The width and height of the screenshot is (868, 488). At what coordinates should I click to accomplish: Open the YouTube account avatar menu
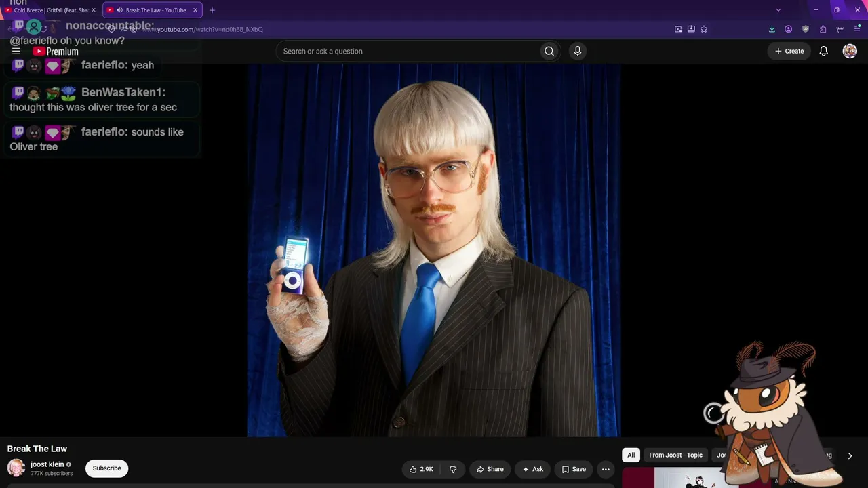pyautogui.click(x=850, y=51)
